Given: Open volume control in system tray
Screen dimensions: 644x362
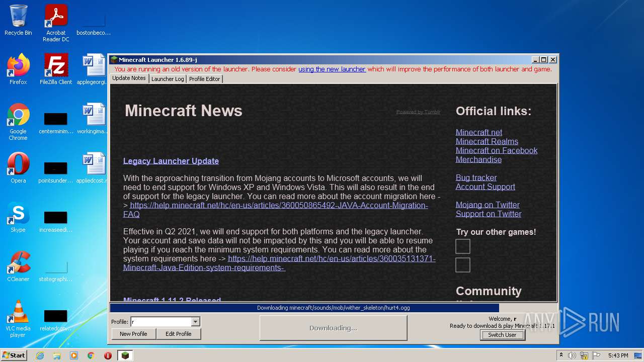Looking at the screenshot, I should click(572, 355).
